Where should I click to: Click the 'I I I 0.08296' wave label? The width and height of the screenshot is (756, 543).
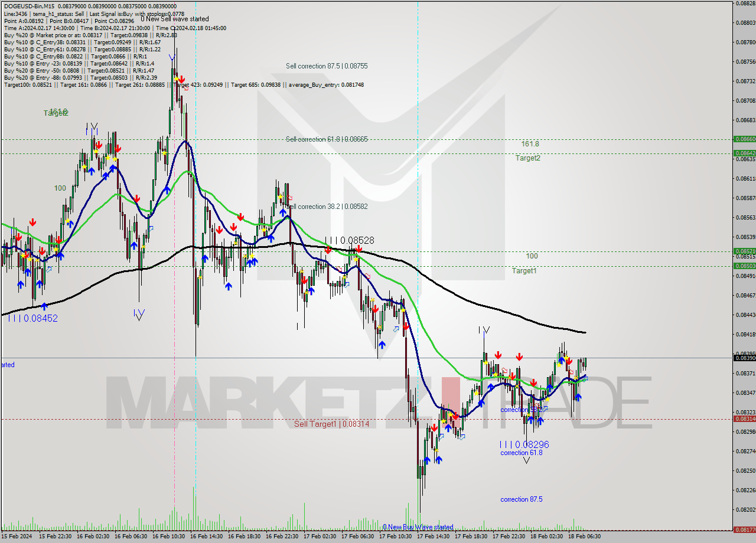524,444
